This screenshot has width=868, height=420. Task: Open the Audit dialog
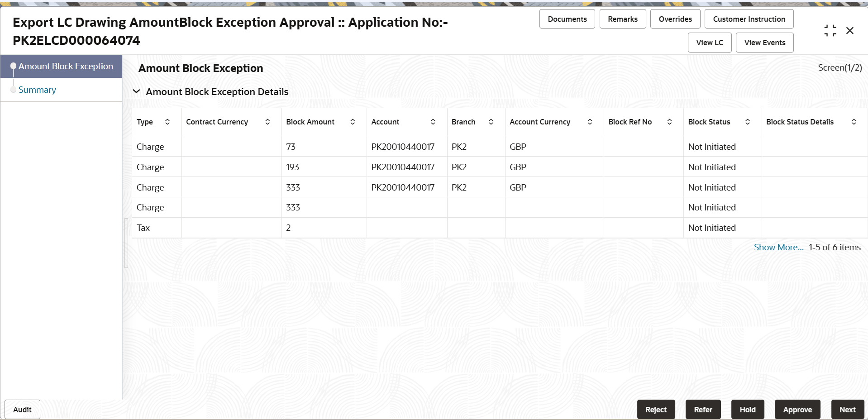(22, 410)
